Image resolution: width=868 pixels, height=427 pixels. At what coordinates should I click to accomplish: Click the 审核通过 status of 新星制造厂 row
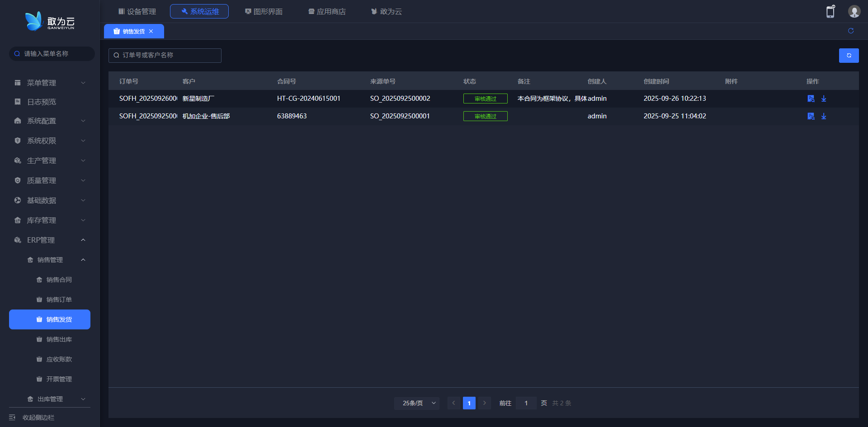(x=486, y=99)
